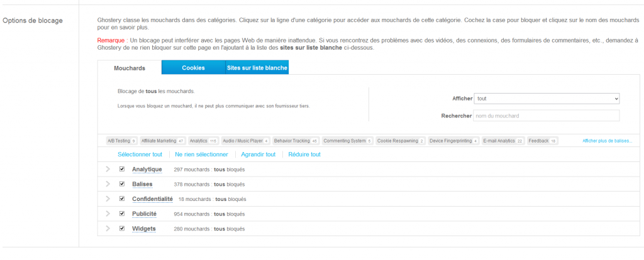Image resolution: width=644 pixels, height=260 pixels.
Task: Click Afficher plus de balises link
Action: tap(607, 141)
